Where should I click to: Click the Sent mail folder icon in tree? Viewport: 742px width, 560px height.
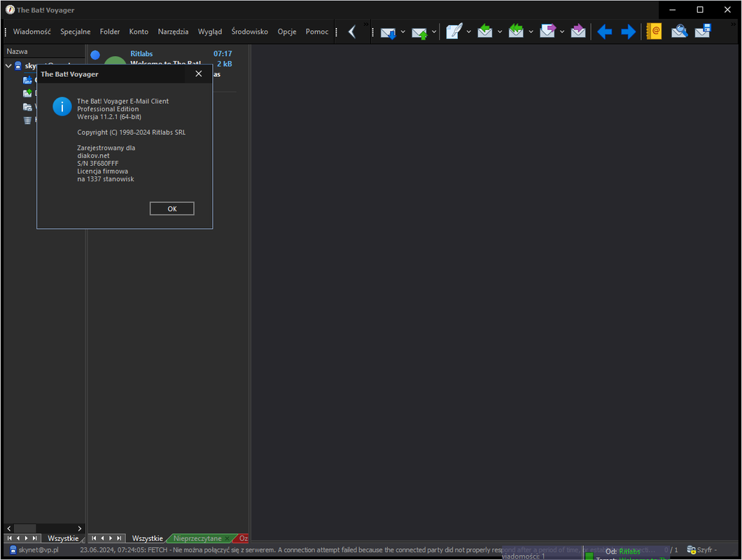point(27,107)
